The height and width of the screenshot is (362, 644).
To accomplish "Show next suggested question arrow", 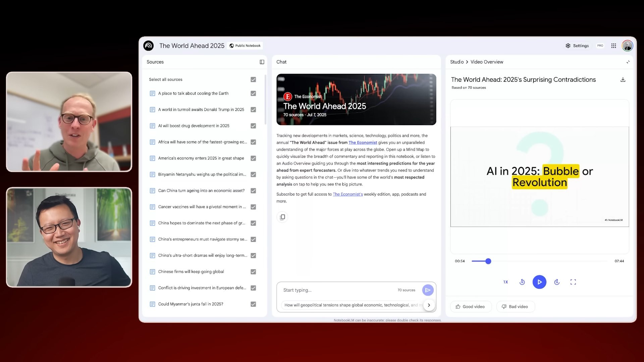I will [429, 305].
